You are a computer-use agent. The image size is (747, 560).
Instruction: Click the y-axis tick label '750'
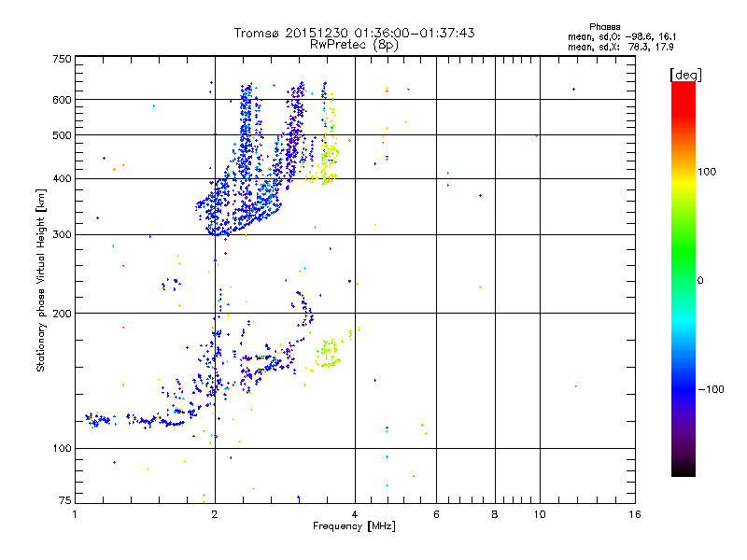tap(62, 59)
